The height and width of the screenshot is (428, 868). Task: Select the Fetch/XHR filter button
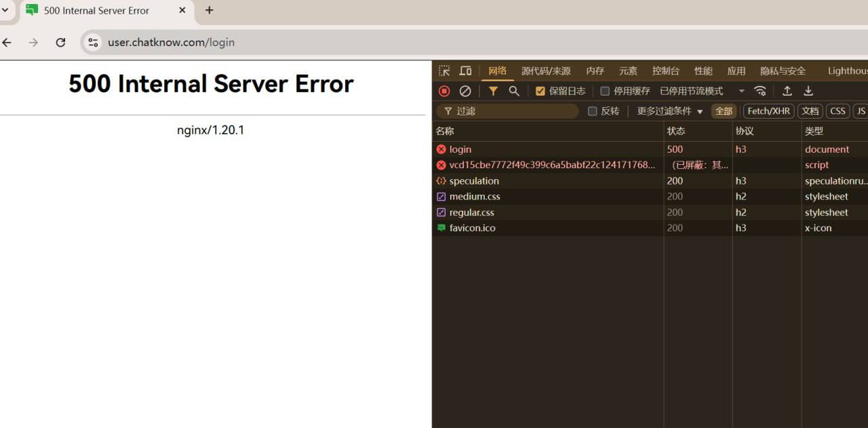[x=768, y=111]
